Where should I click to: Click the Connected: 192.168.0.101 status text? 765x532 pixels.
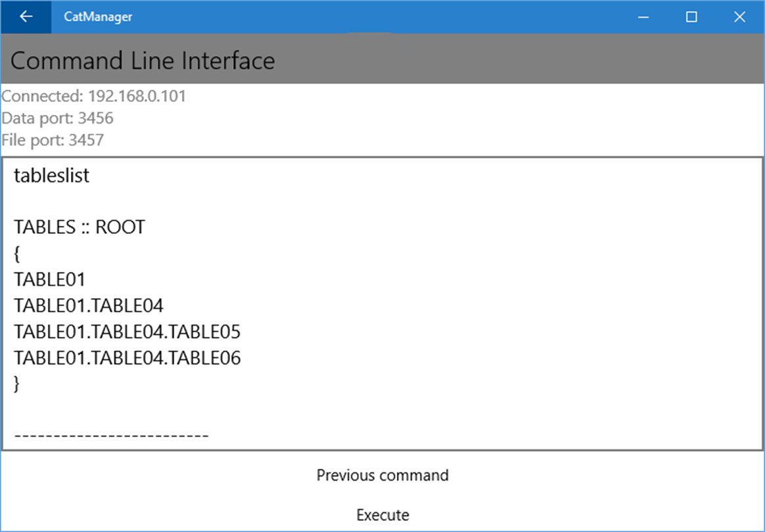point(94,97)
